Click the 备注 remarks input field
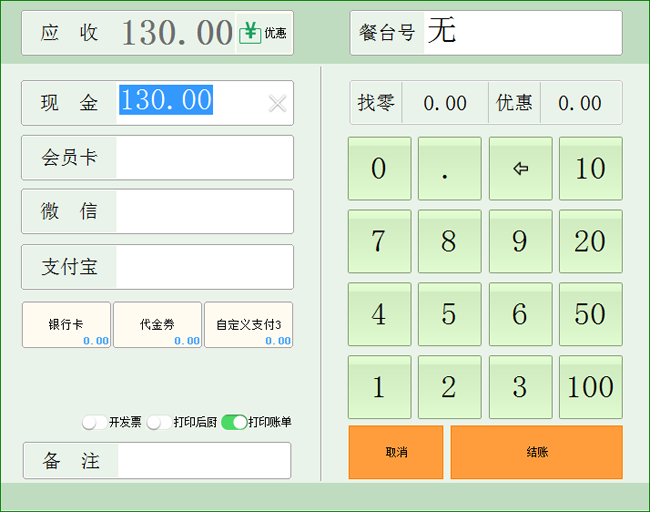 tap(204, 461)
